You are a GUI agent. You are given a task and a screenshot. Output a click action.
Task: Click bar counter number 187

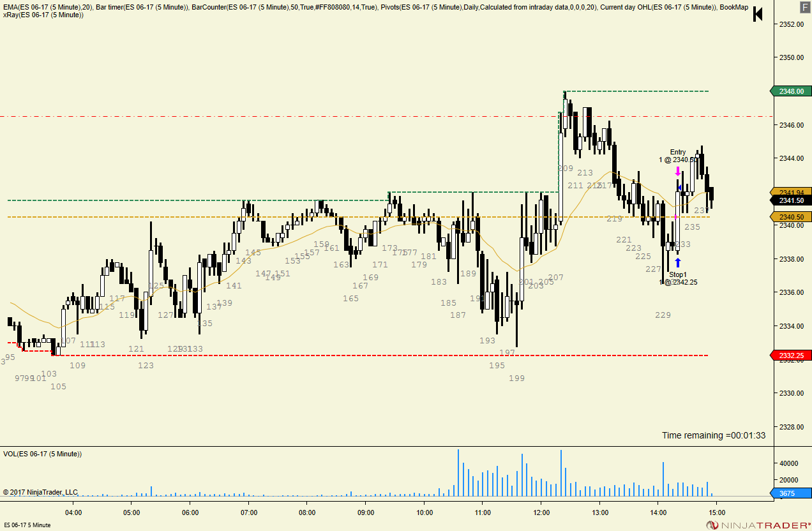tap(458, 315)
